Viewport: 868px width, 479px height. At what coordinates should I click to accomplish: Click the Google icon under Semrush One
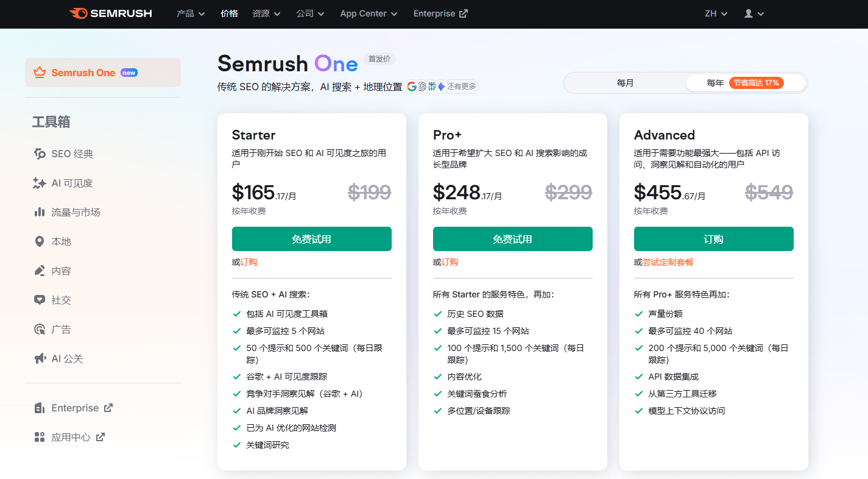pyautogui.click(x=412, y=86)
